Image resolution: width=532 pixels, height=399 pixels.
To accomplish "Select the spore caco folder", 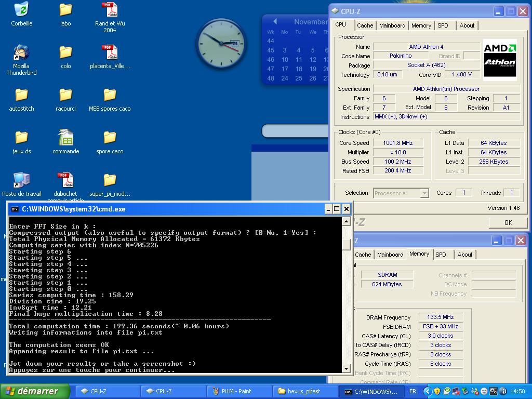I will point(110,138).
